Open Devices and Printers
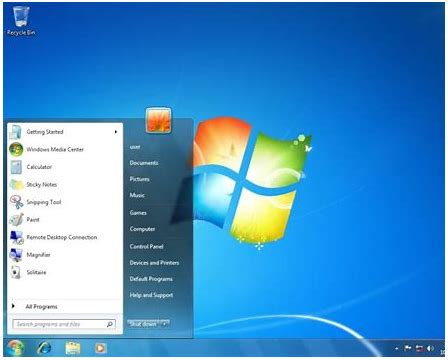The image size is (448, 360). [154, 263]
